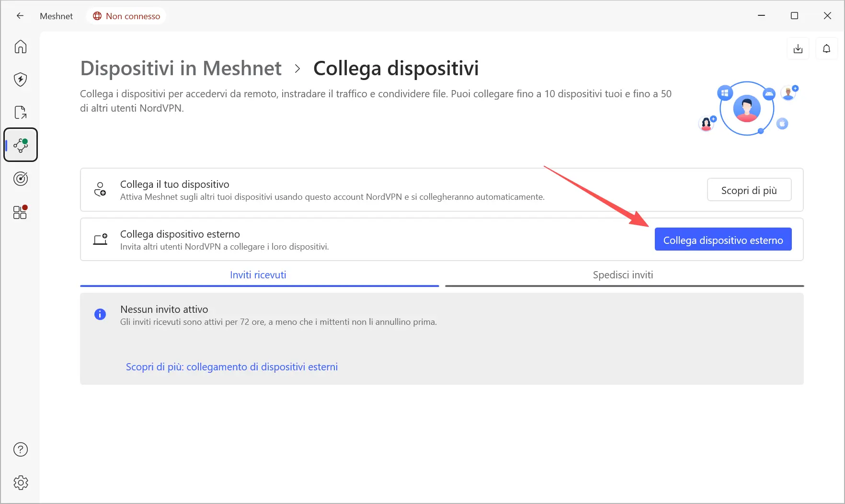845x504 pixels.
Task: Click the download icon at top right
Action: coord(798,49)
